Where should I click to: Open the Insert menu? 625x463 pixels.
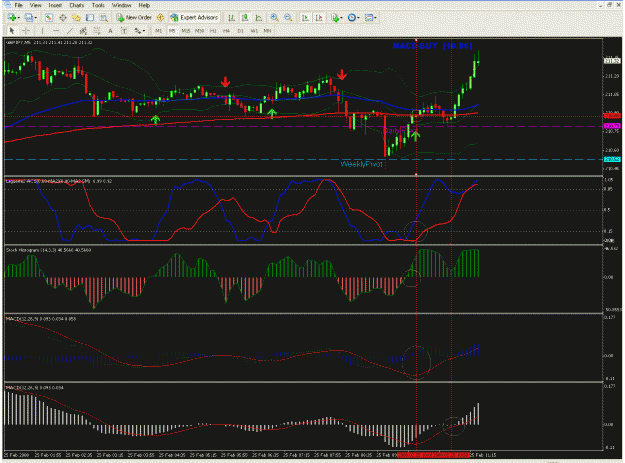(x=55, y=5)
